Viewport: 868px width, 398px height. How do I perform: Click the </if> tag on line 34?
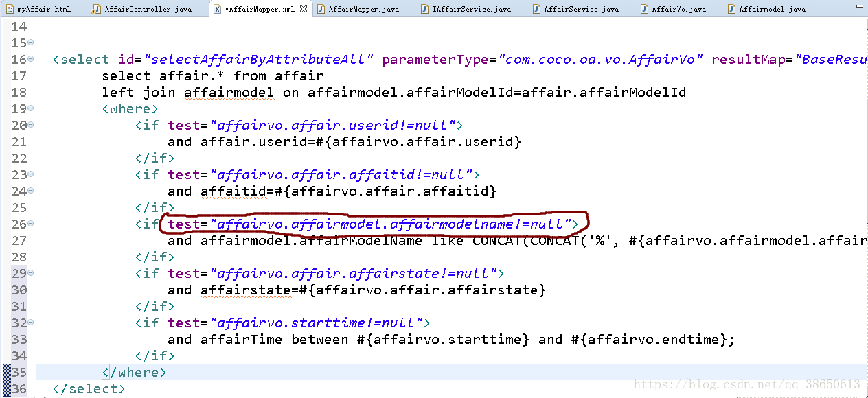point(155,355)
